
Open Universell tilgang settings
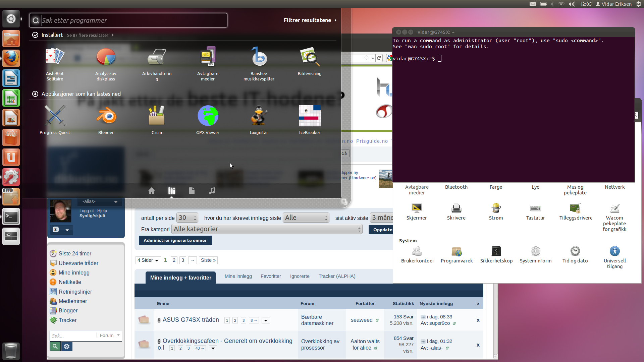tap(614, 257)
